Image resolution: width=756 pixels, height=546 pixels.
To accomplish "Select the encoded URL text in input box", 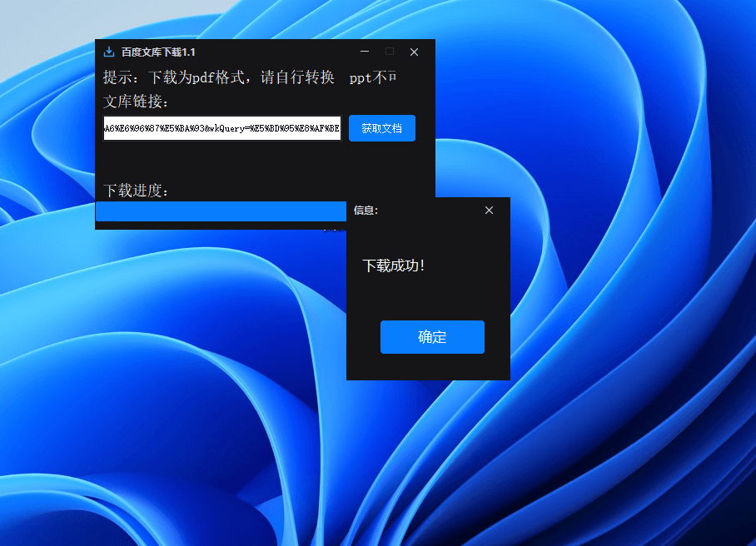I will [x=221, y=128].
